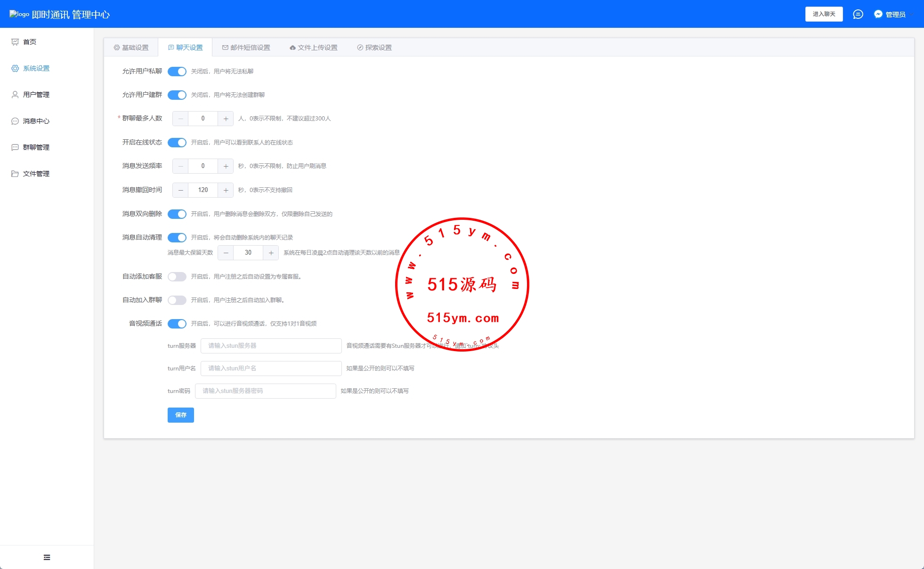Click the Enter Chat button
Image resolution: width=924 pixels, height=569 pixels.
pyautogui.click(x=824, y=14)
